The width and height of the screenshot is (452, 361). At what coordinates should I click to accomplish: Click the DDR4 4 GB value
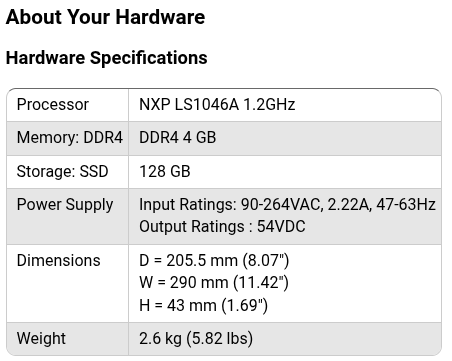(177, 138)
